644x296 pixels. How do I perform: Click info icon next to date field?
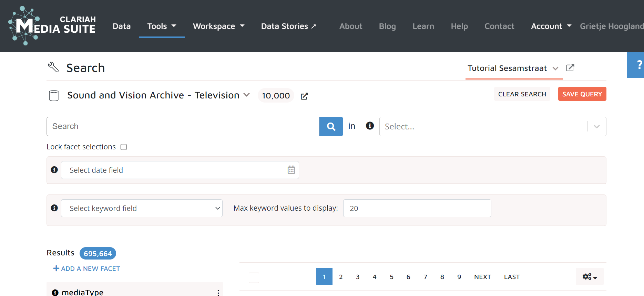54,170
